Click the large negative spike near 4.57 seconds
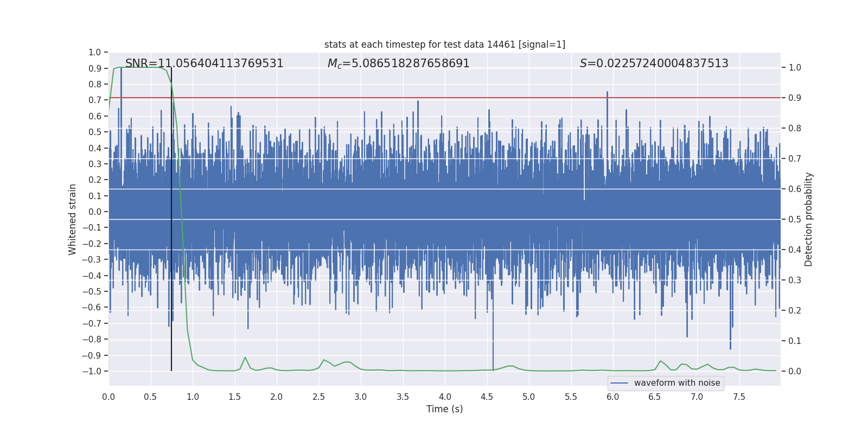The width and height of the screenshot is (868, 434). click(x=493, y=336)
